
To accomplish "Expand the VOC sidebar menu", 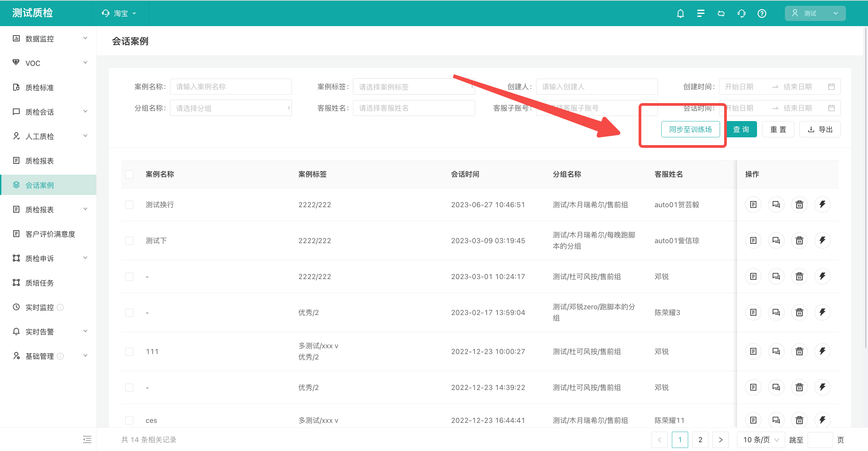I will pyautogui.click(x=49, y=63).
